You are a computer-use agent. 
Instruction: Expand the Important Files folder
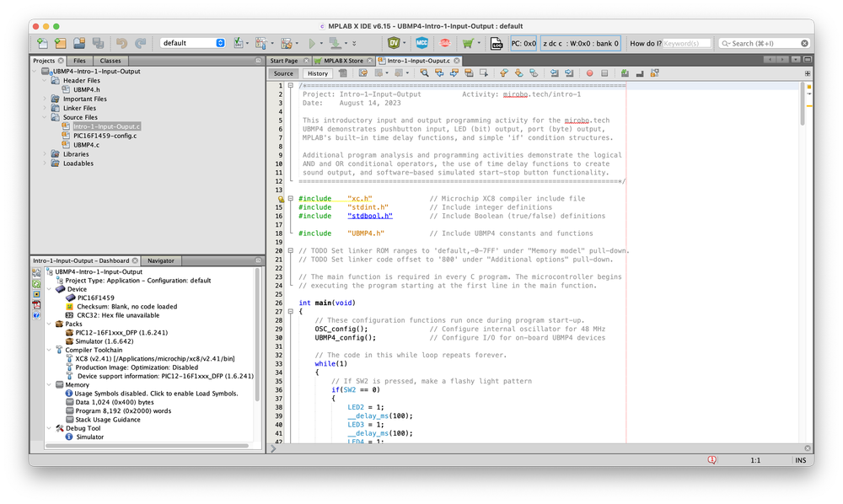click(45, 99)
